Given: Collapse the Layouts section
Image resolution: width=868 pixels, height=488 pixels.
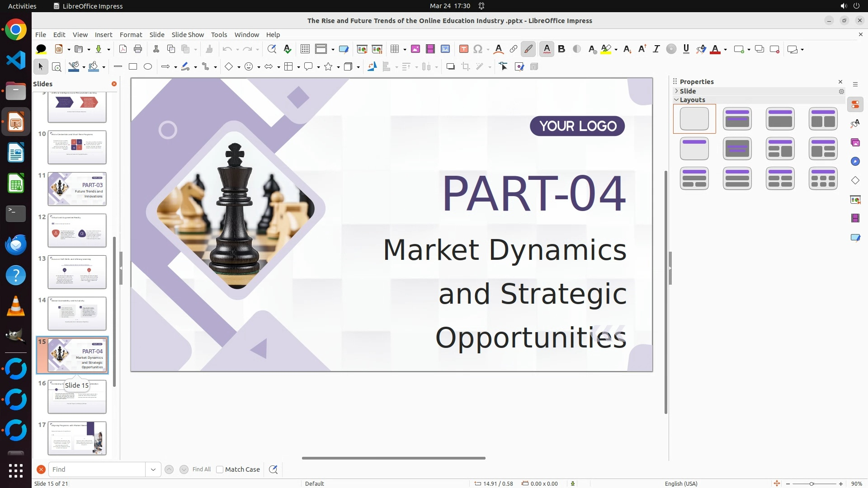Looking at the screenshot, I should pos(677,100).
